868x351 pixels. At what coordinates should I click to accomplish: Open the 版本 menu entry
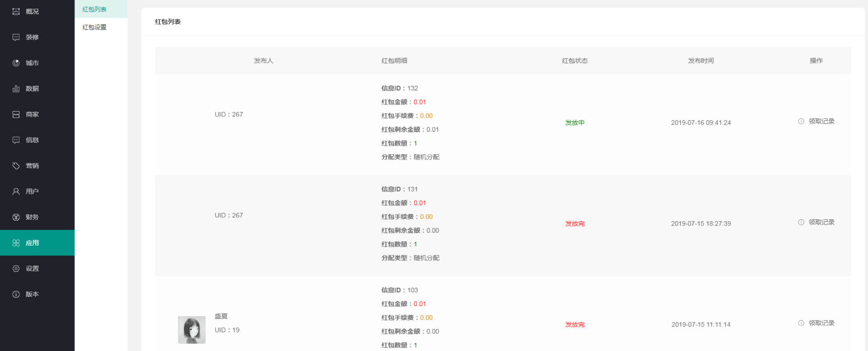click(37, 294)
